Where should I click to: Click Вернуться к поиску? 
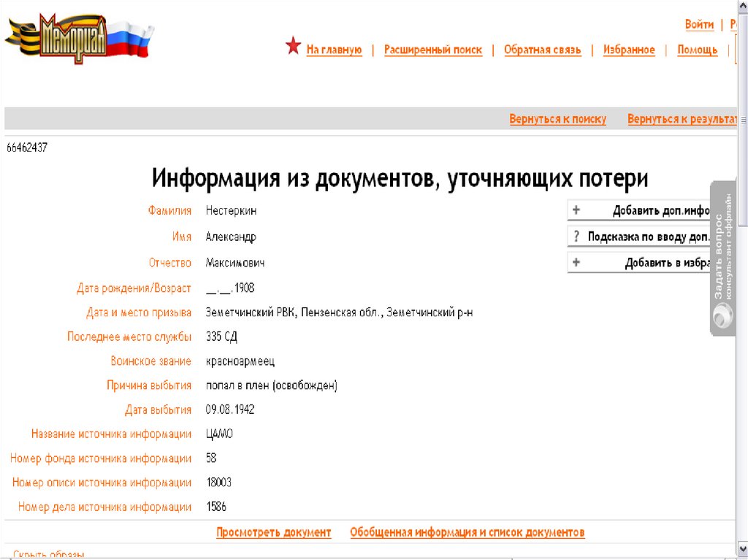point(557,119)
